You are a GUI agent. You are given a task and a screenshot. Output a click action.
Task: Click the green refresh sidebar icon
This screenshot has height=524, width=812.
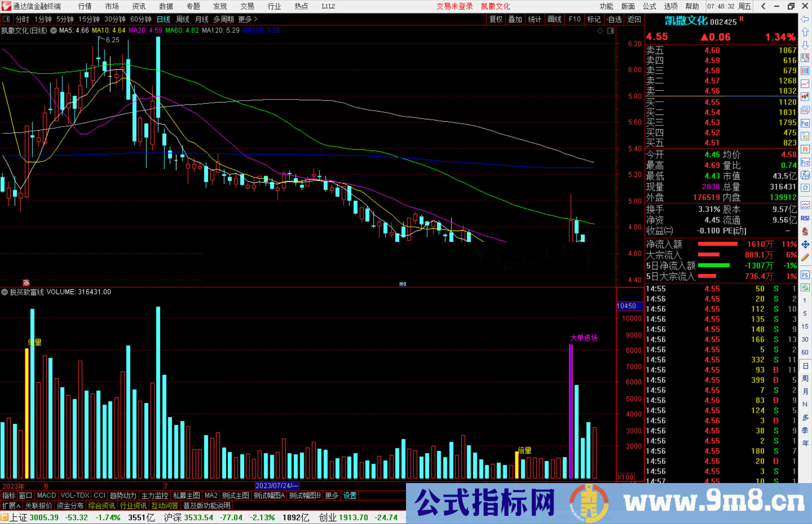pos(805,288)
